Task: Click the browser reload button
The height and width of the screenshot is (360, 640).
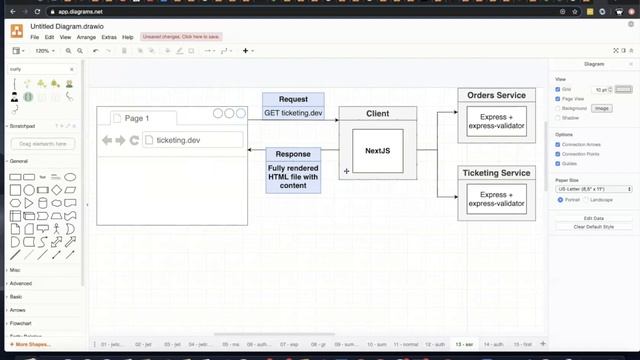Action: click(x=37, y=12)
